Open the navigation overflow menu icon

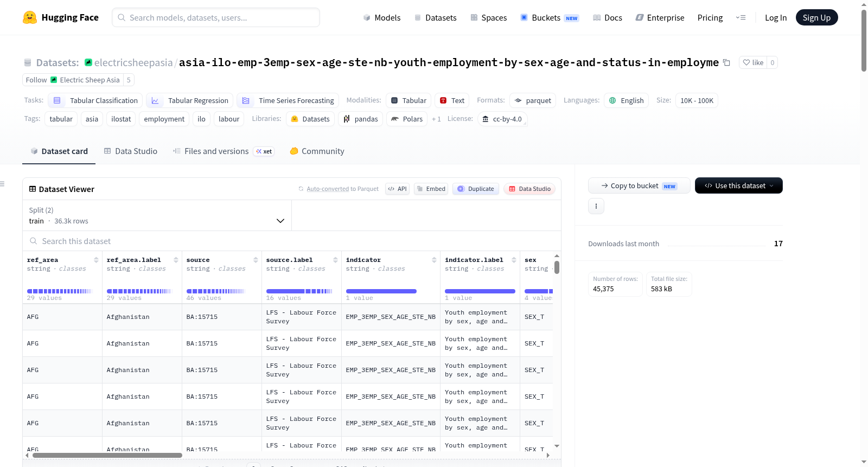741,17
